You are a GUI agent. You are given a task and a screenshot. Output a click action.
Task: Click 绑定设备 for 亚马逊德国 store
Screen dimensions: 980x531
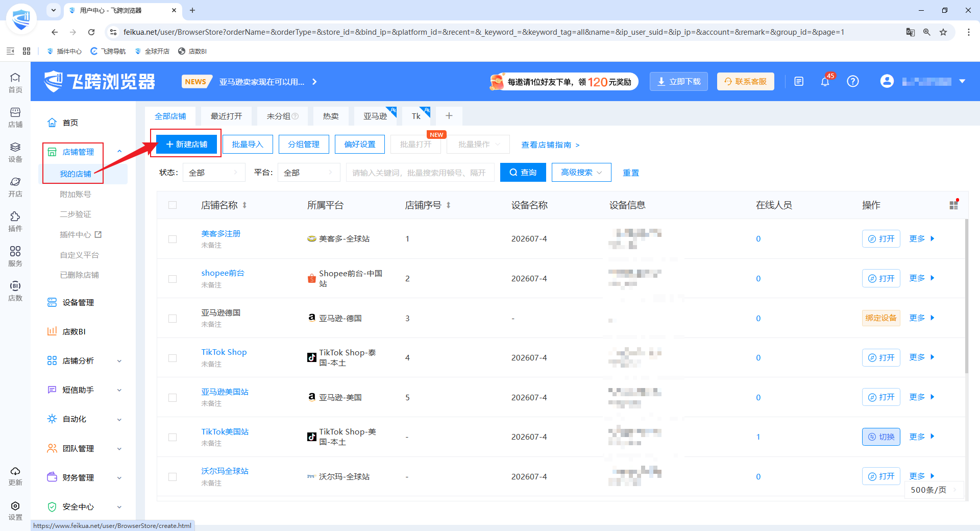(881, 318)
